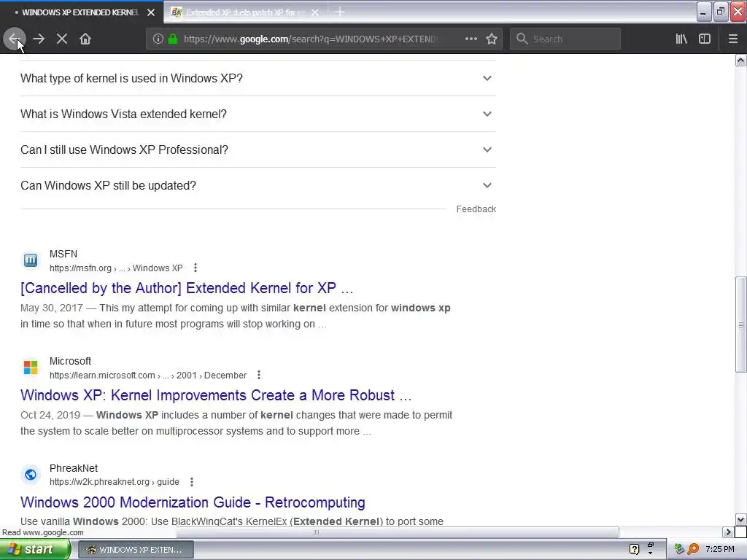
Task: Open 'Windows XP: Kernel Improvements' result link
Action: tap(216, 395)
